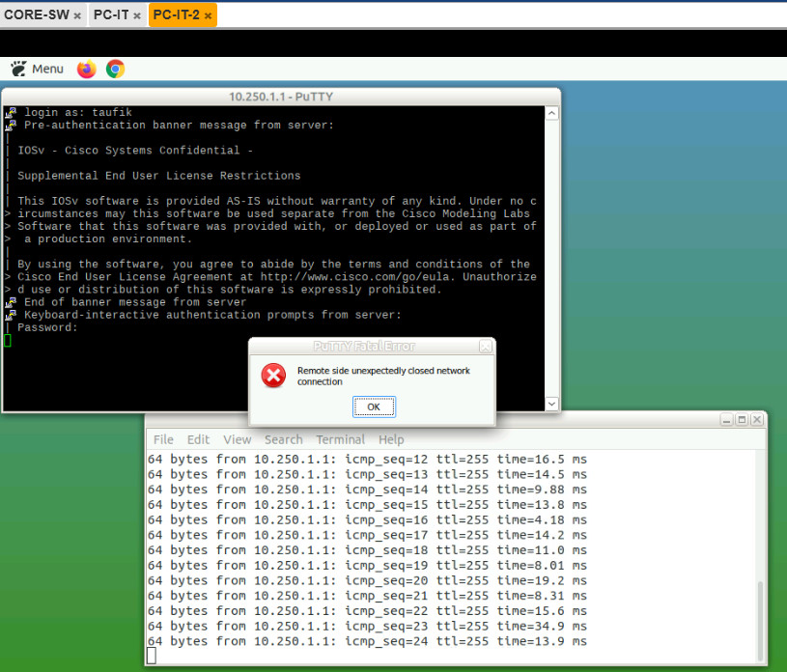The image size is (787, 672).
Task: Click the 'Pre-authentication banner message from server:' line
Action: pos(180,125)
